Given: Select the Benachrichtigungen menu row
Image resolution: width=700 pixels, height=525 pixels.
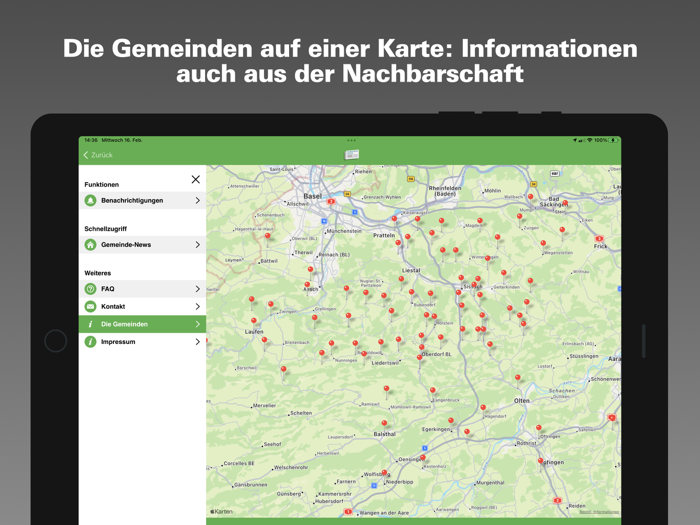Looking at the screenshot, I should point(142,200).
